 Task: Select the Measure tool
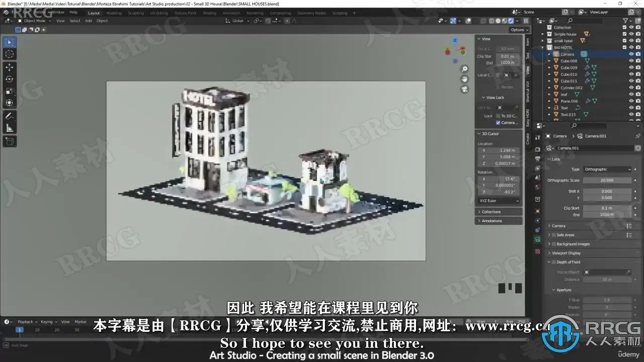coord(9,128)
